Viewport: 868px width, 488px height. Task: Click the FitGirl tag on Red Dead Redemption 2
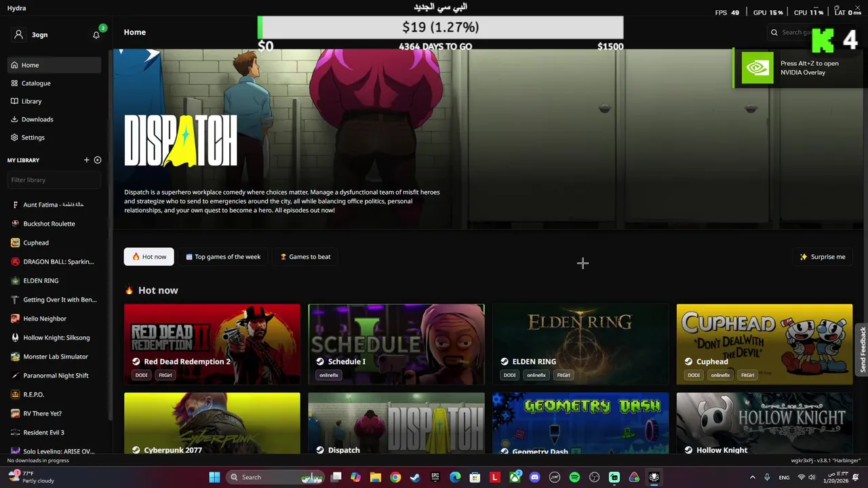click(165, 375)
